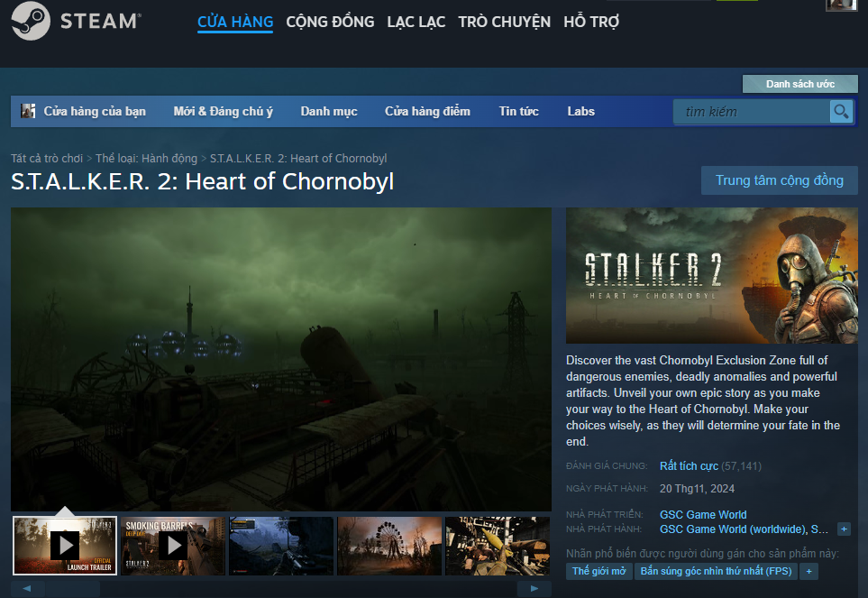Open the user avatar in top corner

pos(841,5)
